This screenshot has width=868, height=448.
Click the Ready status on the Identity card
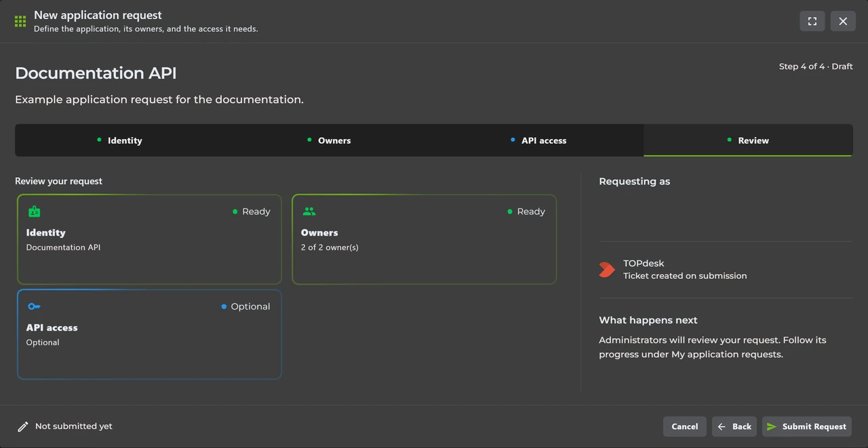coord(252,212)
